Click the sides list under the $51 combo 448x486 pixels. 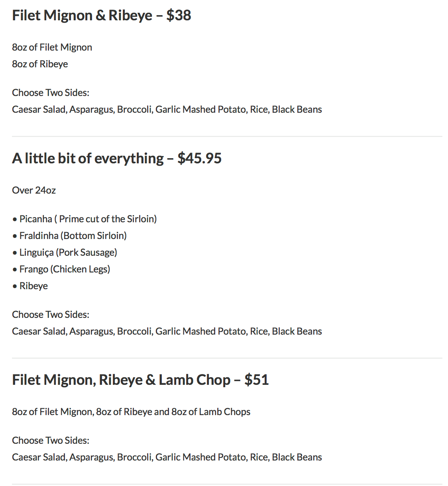coord(167,457)
